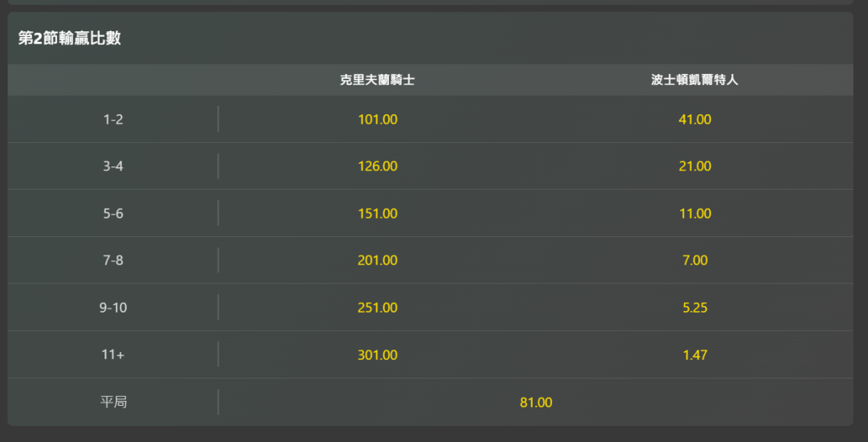This screenshot has width=868, height=442.
Task: Click the 1-2 margin row label
Action: [x=113, y=120]
